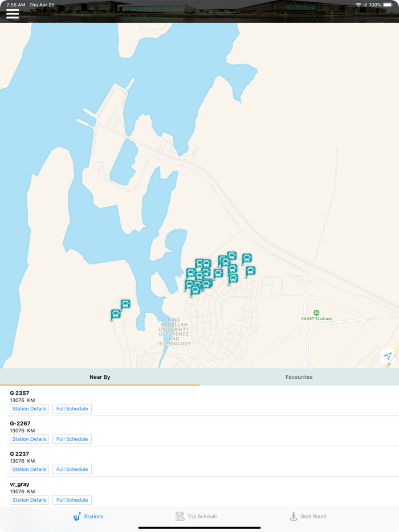Switch to the Near By tab
This screenshot has height=532, width=399.
100,377
